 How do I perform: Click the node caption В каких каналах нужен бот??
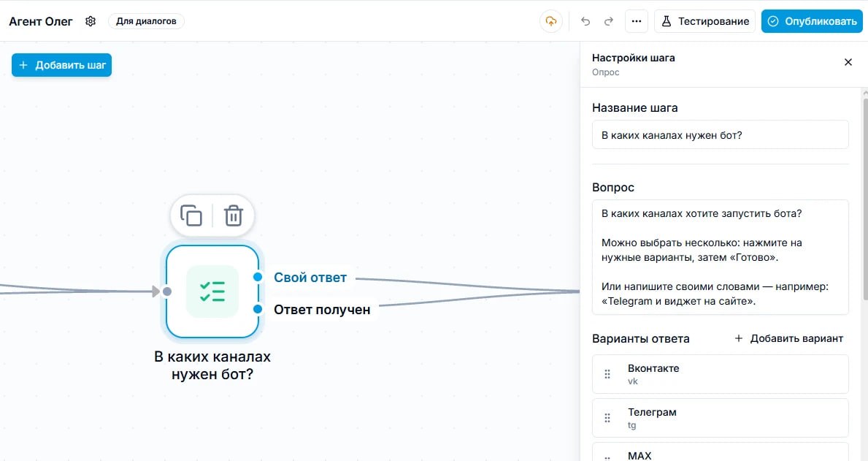click(x=212, y=365)
